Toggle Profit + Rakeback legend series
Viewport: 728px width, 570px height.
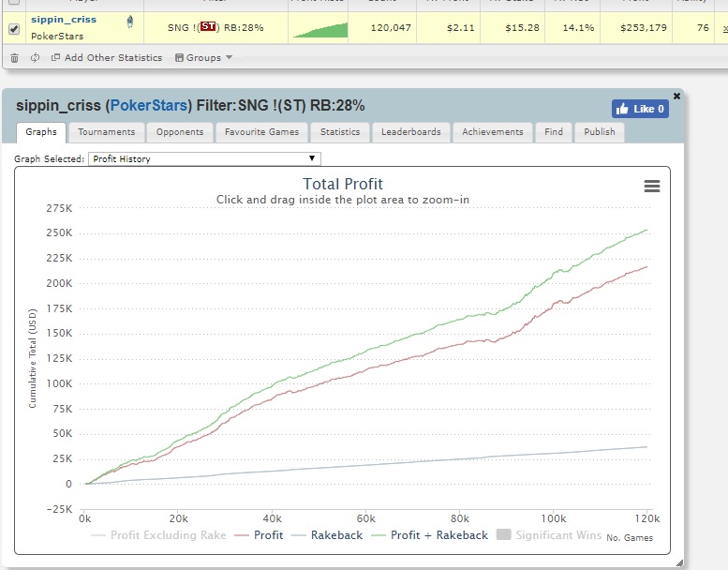429,535
